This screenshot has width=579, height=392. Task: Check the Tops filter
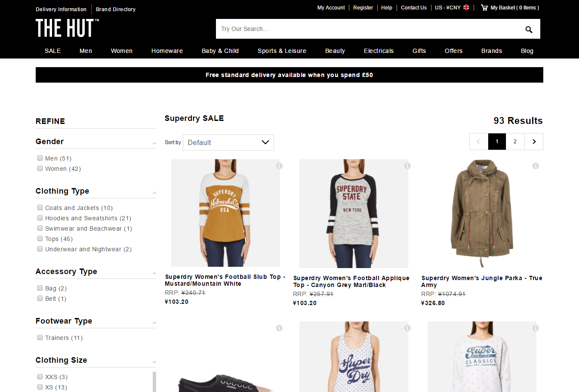(40, 238)
